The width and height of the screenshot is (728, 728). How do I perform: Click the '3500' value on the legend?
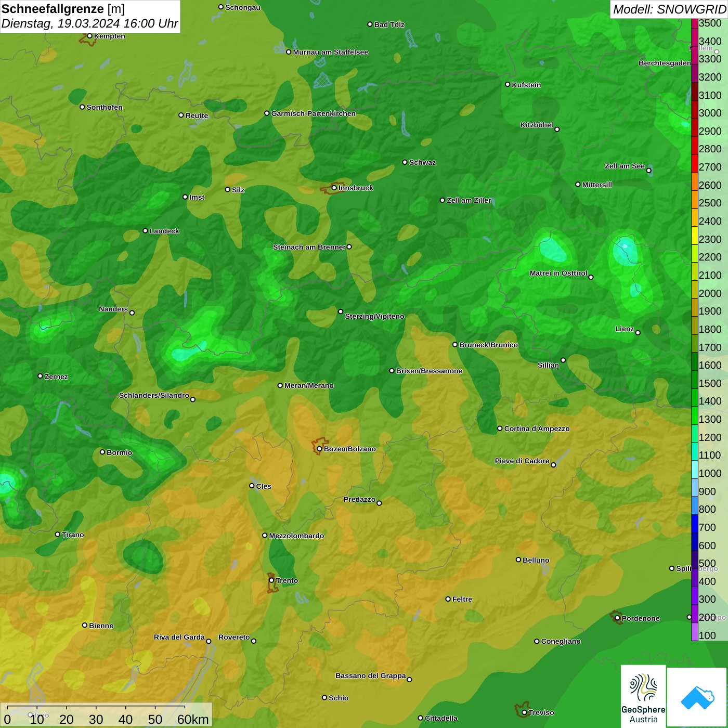(710, 23)
